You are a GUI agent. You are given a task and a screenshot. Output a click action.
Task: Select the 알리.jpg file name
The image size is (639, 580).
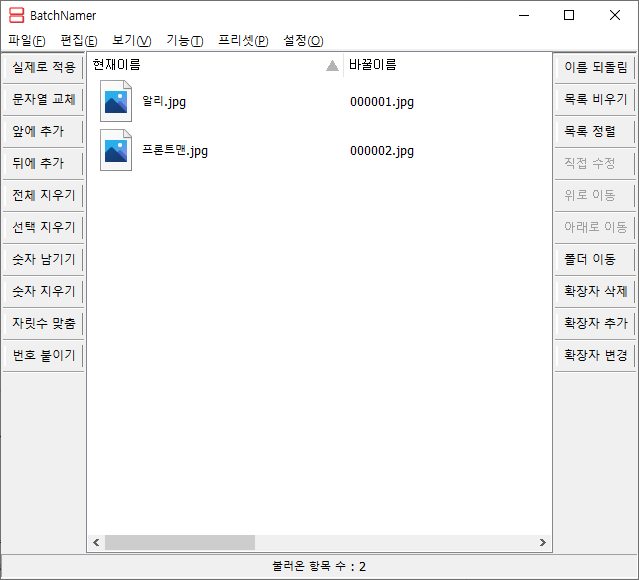click(x=164, y=101)
